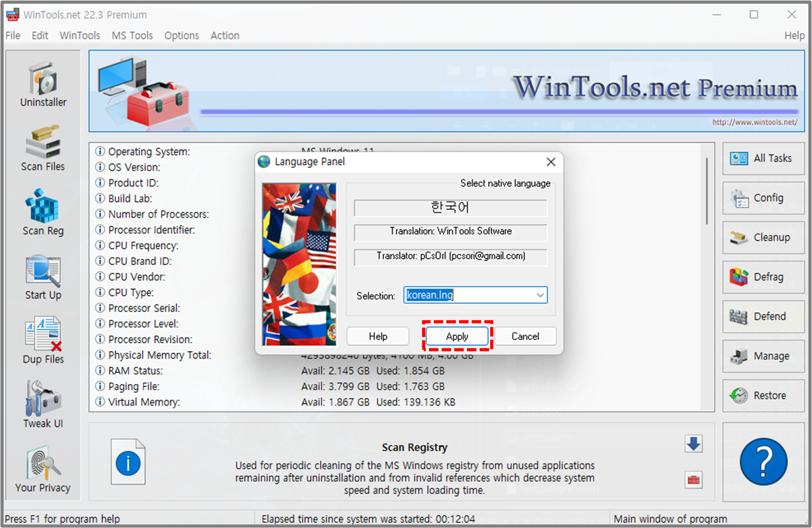Open the Defend section
812x528 pixels.
pyautogui.click(x=763, y=316)
